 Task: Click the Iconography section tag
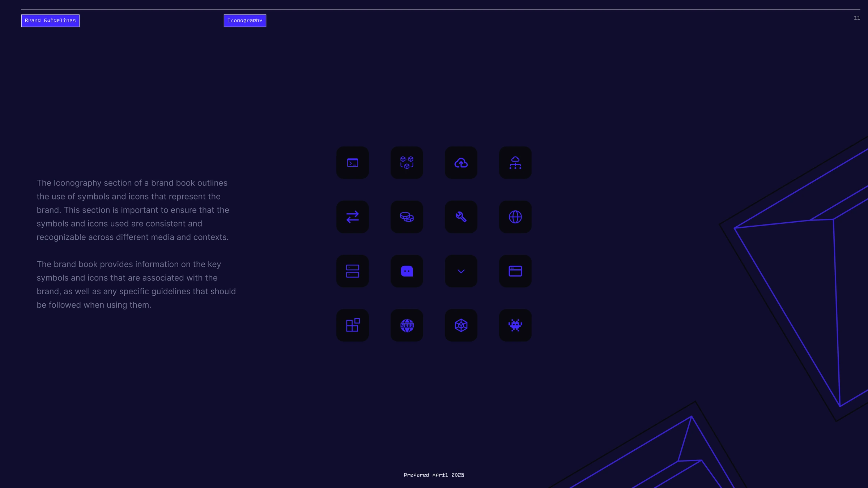point(245,21)
